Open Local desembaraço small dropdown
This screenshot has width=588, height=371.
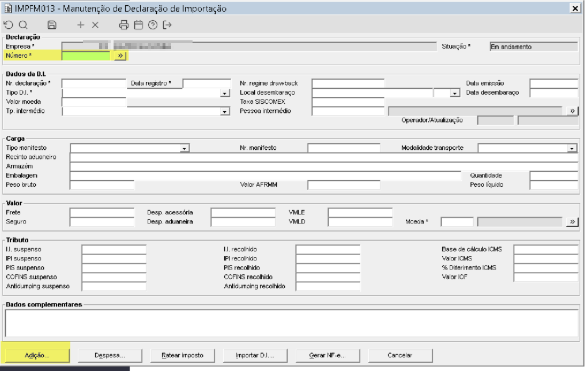tap(454, 93)
